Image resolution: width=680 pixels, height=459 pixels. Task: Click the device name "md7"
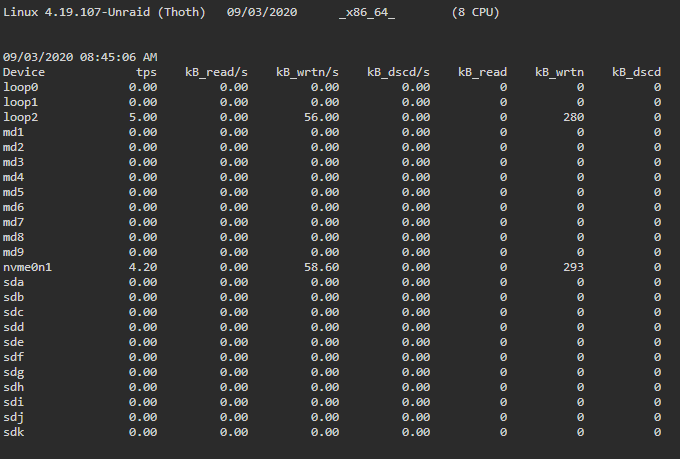13,222
